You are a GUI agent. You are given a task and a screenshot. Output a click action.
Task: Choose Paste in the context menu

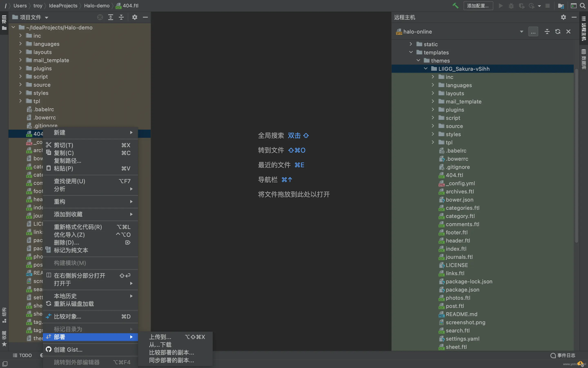(x=90, y=168)
